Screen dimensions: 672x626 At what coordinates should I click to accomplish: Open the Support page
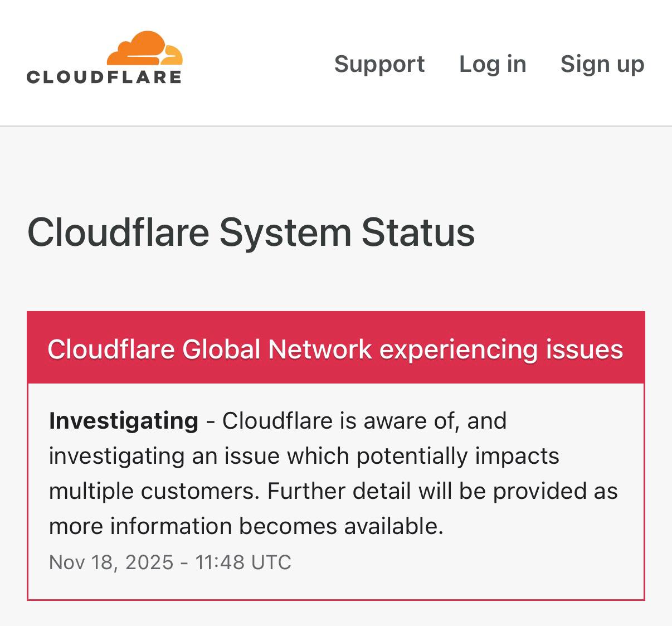379,64
